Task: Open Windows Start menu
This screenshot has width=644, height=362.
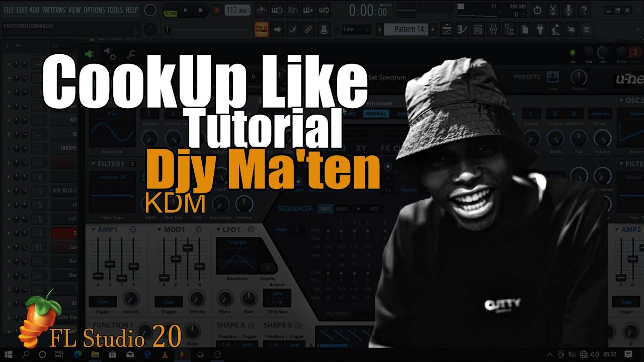Action: [9, 354]
